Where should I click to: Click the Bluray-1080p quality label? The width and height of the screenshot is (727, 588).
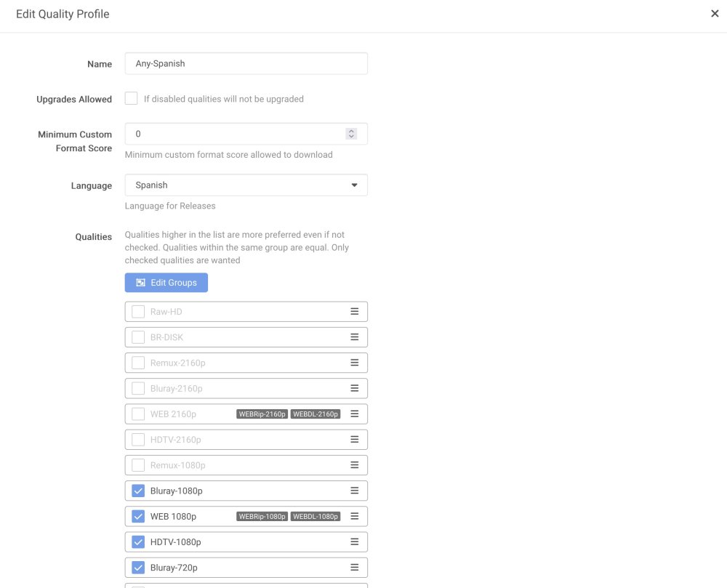(x=176, y=491)
